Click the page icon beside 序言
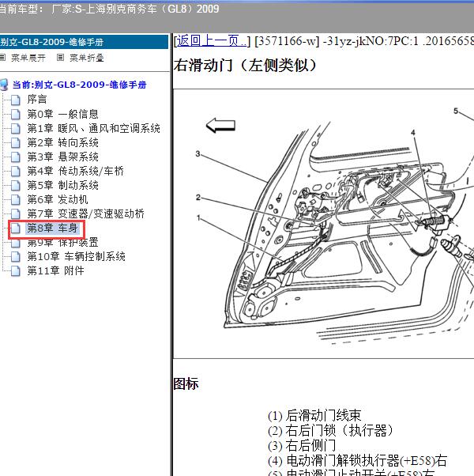 (x=16, y=100)
